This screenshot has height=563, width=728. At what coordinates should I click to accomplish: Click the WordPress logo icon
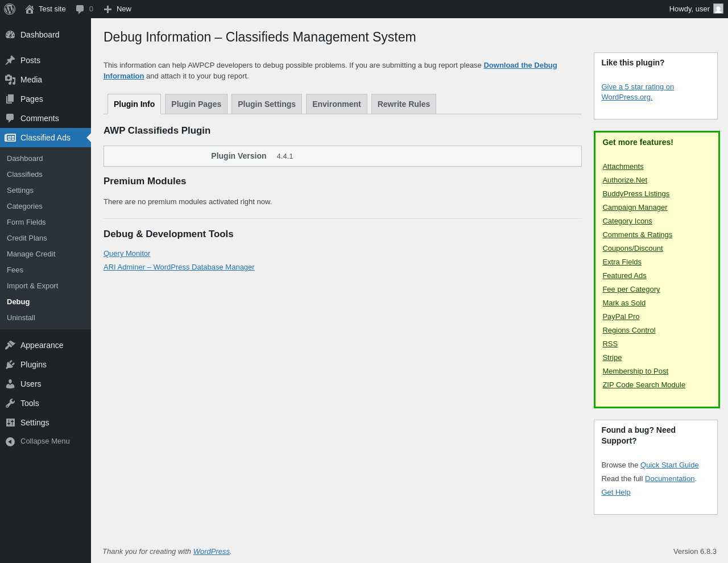click(10, 9)
